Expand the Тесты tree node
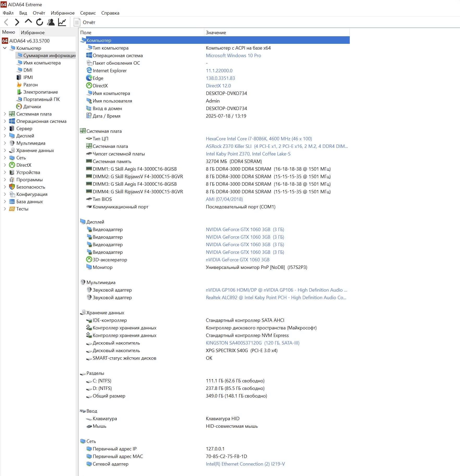The width and height of the screenshot is (460, 476). coord(5,209)
